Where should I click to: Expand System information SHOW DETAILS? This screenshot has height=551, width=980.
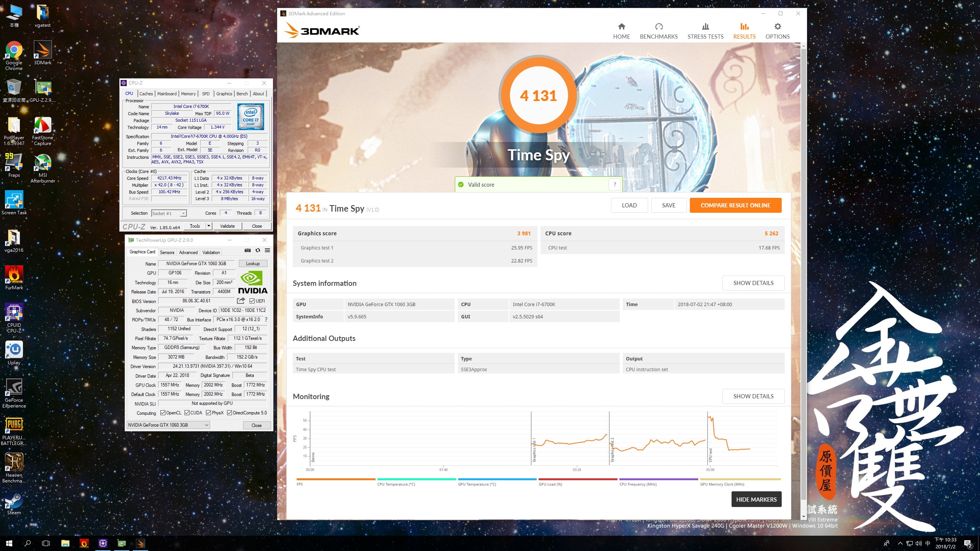coord(753,283)
